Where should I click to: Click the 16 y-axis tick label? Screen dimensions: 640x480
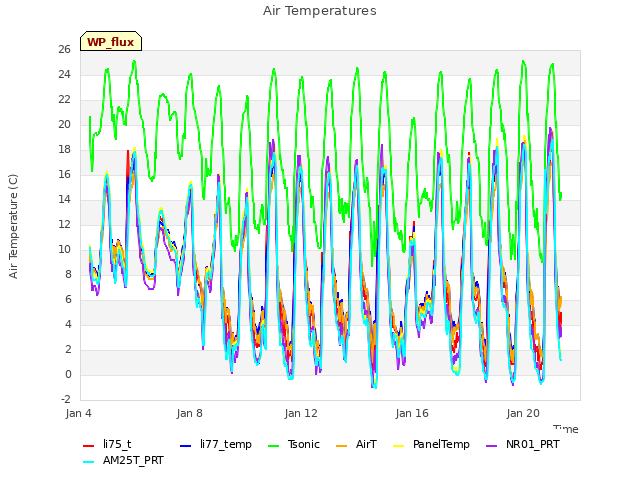64,174
